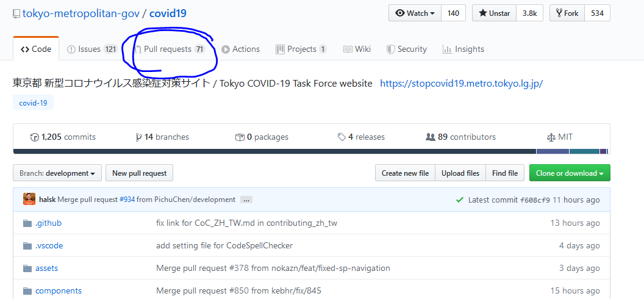Click the Issues exclamation circle icon
The width and height of the screenshot is (644, 299).
(71, 49)
